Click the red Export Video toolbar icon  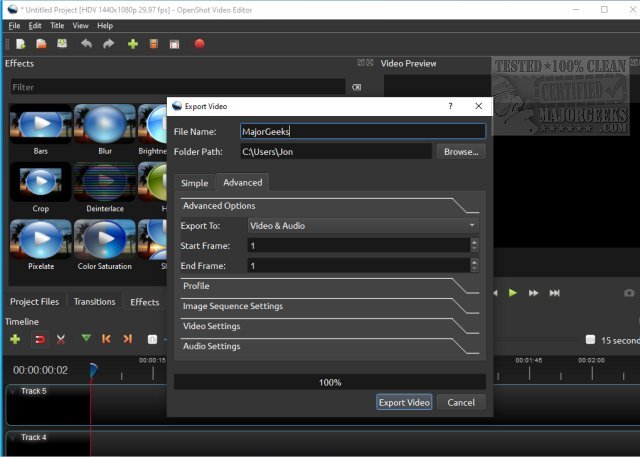pyautogui.click(x=199, y=44)
